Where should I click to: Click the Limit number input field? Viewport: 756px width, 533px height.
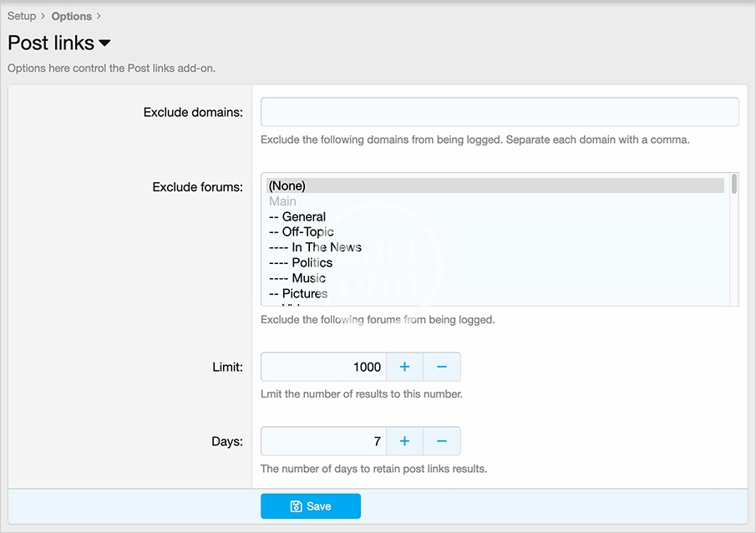[323, 367]
